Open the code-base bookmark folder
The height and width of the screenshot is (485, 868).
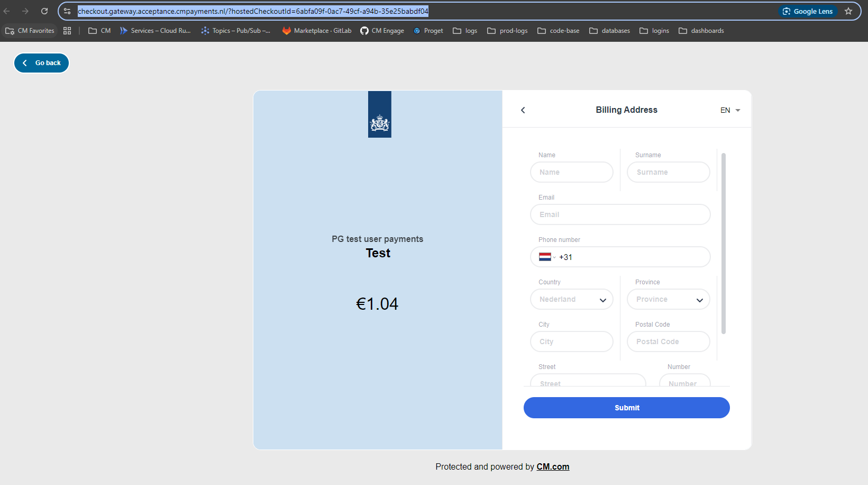pyautogui.click(x=559, y=31)
